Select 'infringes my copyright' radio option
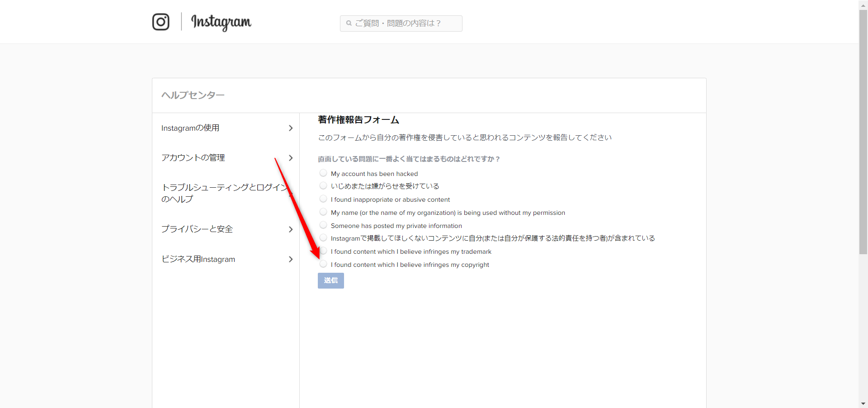Viewport: 868px width, 408px height. pyautogui.click(x=323, y=264)
